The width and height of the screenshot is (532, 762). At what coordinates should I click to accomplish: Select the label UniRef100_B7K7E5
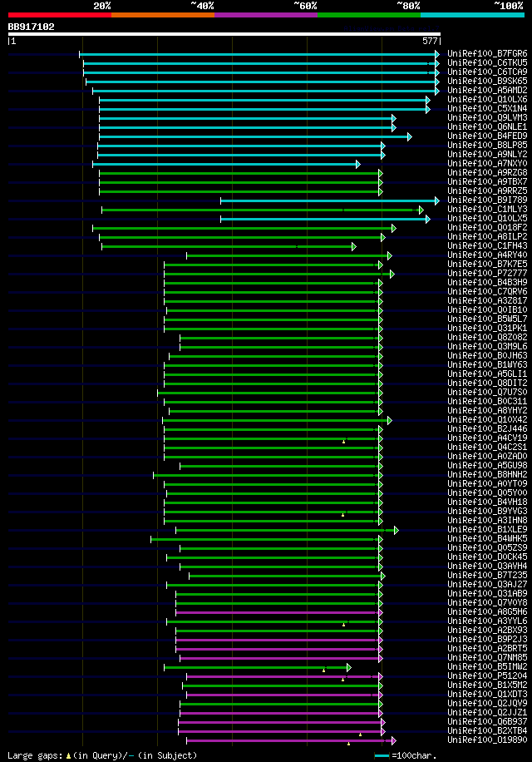click(x=487, y=264)
